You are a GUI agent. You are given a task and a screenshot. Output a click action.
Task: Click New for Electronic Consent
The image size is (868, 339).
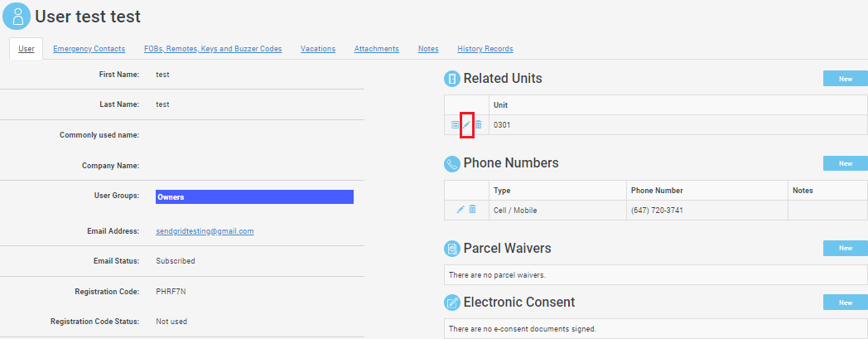[x=845, y=302]
